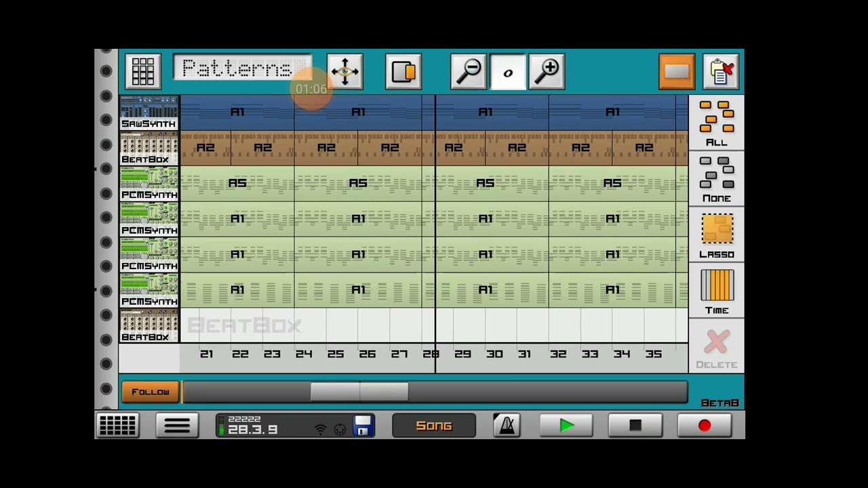
Task: Zoom in with the plus magnifier
Action: [x=547, y=71]
